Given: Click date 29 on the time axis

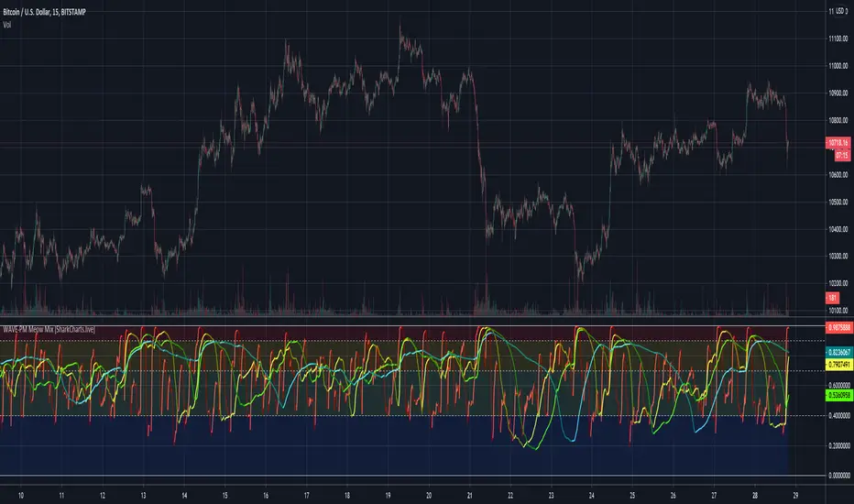Looking at the screenshot, I should click(795, 496).
